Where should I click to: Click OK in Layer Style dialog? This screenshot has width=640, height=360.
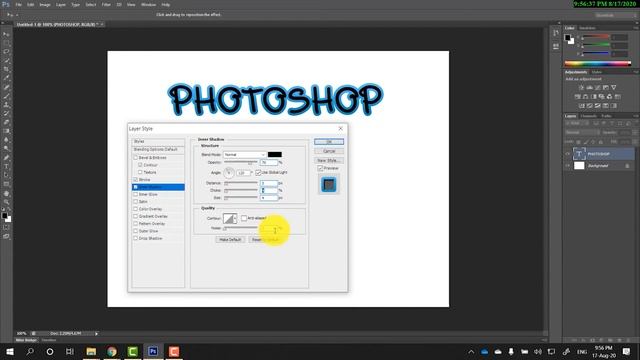pyautogui.click(x=329, y=142)
